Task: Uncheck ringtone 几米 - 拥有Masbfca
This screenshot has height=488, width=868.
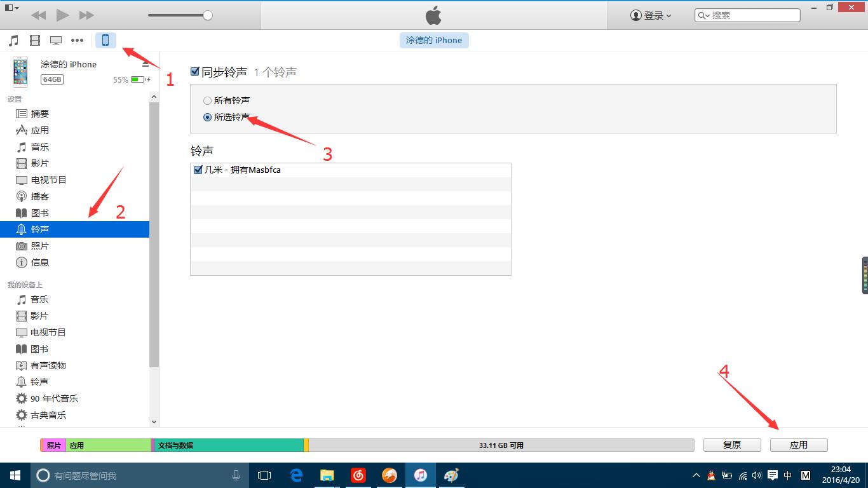Action: 198,170
